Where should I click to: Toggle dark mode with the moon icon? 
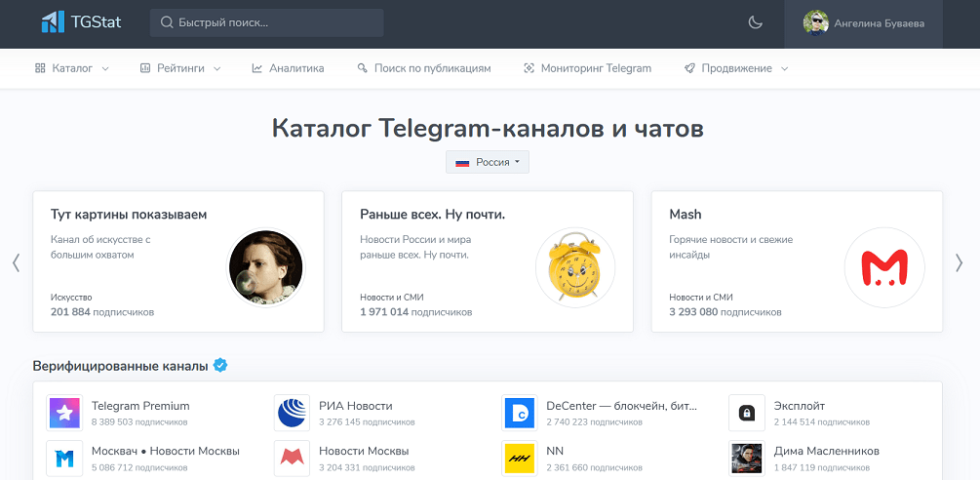coord(756,23)
